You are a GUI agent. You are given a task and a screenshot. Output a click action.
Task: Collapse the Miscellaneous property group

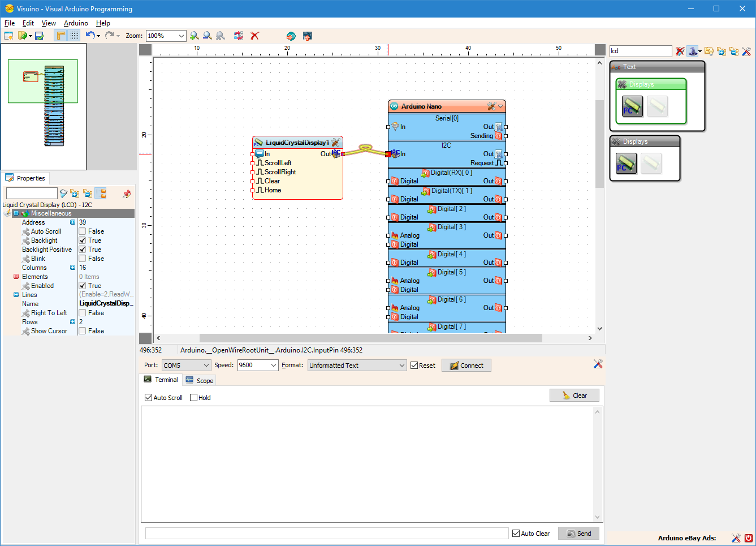coord(16,213)
